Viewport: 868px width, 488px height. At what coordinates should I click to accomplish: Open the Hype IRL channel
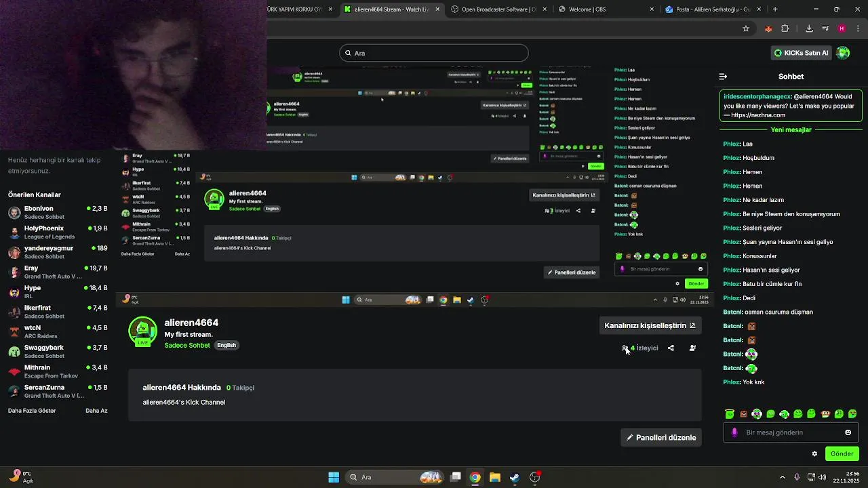click(58, 292)
